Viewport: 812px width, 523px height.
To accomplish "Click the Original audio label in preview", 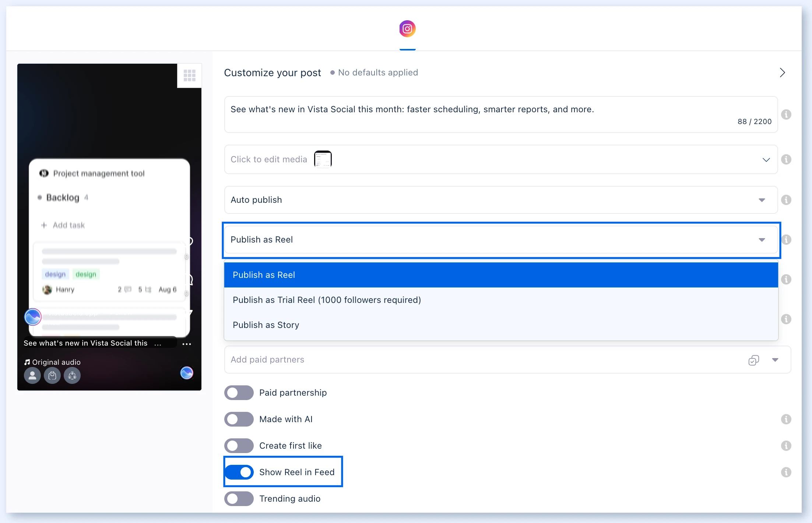I will (x=52, y=362).
